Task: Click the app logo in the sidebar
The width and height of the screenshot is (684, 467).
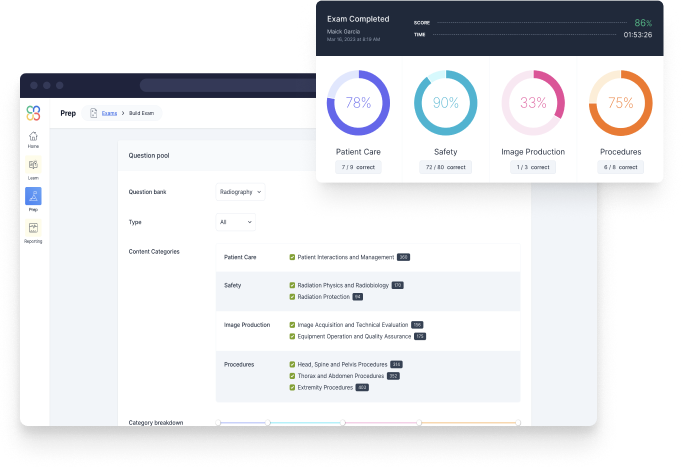Action: (34, 113)
